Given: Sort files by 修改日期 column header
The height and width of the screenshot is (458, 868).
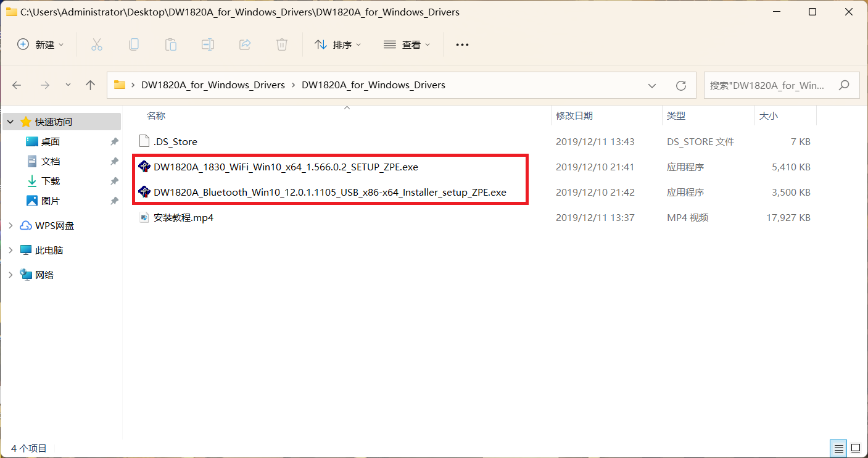Looking at the screenshot, I should (x=574, y=115).
